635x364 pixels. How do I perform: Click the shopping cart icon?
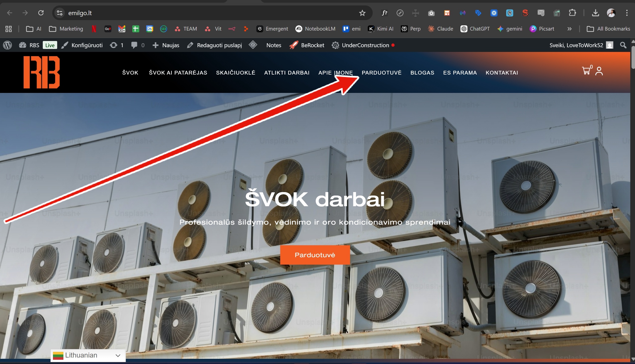[586, 71]
